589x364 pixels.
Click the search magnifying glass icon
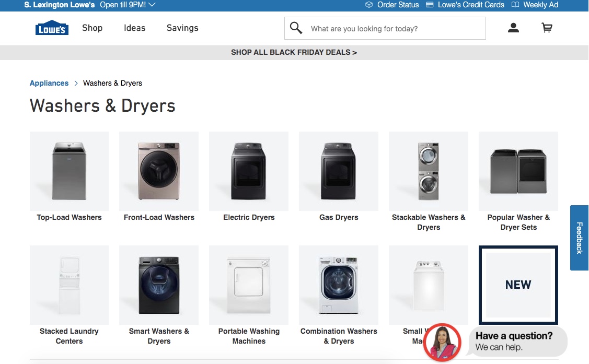(x=296, y=28)
